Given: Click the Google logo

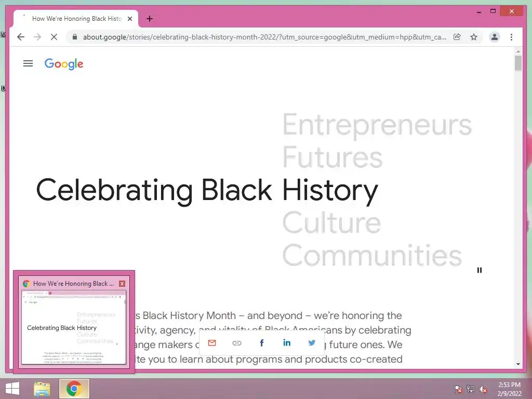Looking at the screenshot, I should (64, 64).
